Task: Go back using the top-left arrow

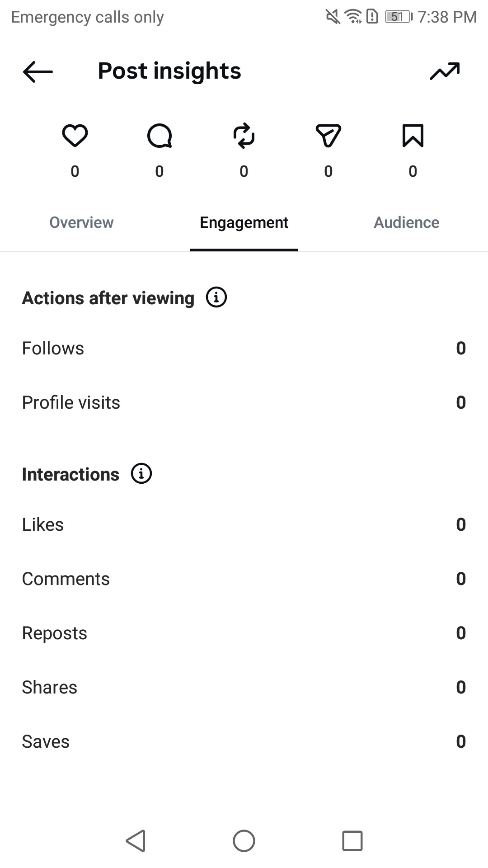Action: click(x=38, y=71)
